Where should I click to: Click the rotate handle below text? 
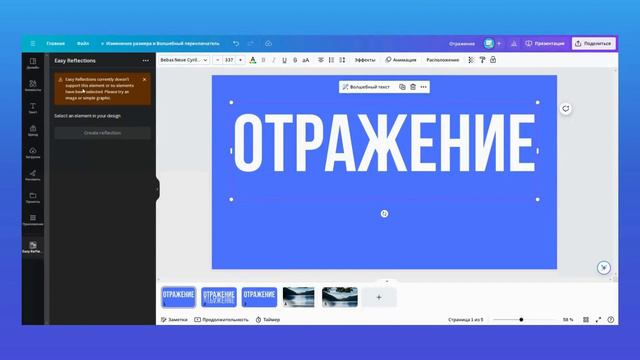pyautogui.click(x=384, y=213)
